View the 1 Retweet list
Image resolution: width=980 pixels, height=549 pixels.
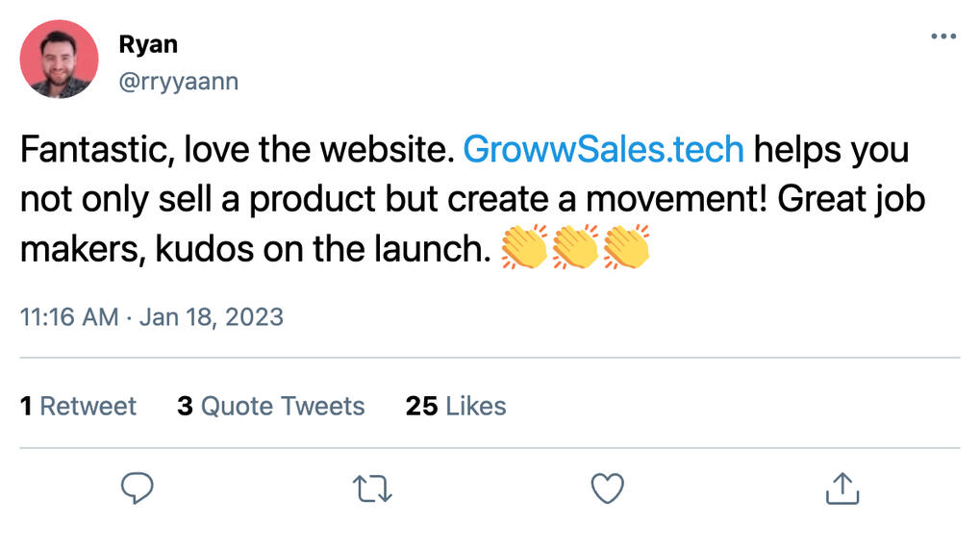coord(79,406)
